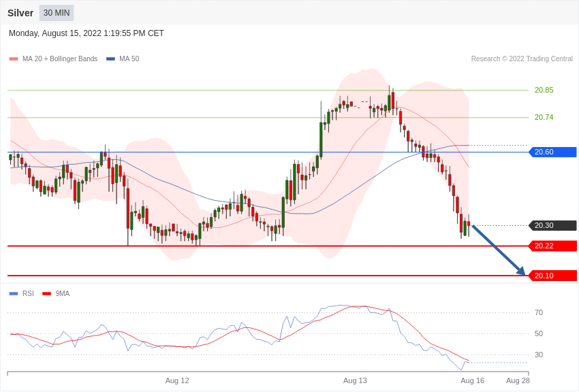Click the 20.85 resistance level label
The image size is (579, 392).
(x=544, y=90)
